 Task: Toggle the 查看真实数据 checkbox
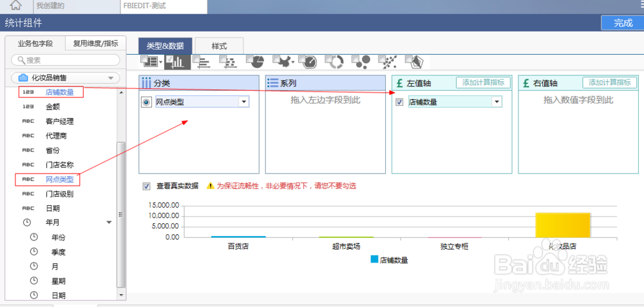tap(146, 186)
